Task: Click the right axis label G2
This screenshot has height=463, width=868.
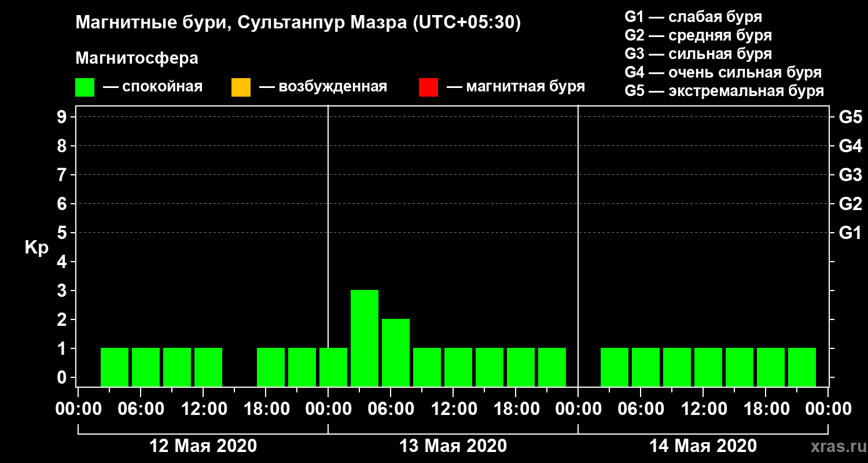Action: (850, 204)
